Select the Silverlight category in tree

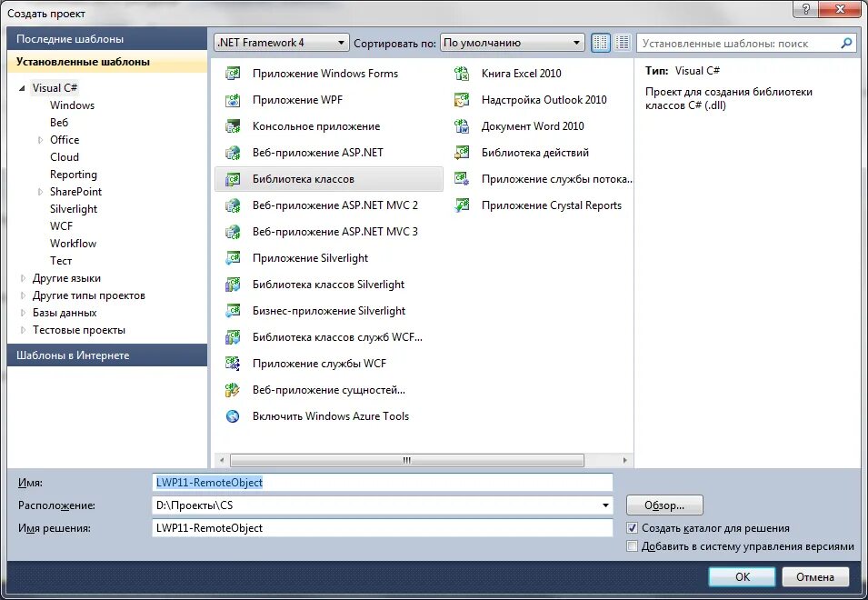74,209
